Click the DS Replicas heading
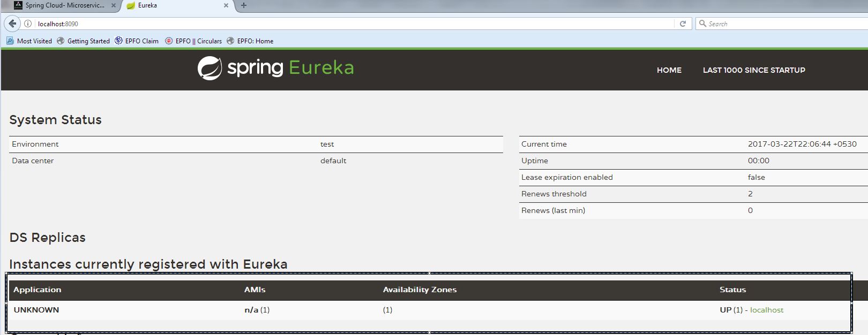The width and height of the screenshot is (868, 335). [x=48, y=238]
